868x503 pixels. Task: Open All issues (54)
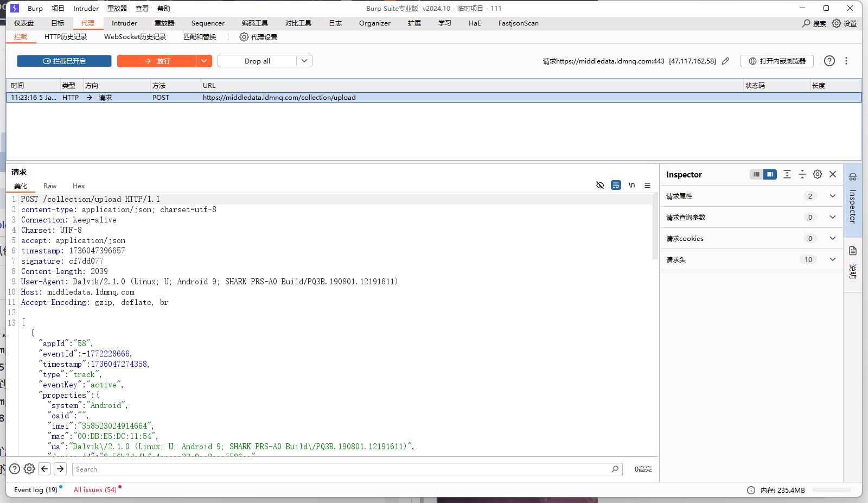[95, 490]
